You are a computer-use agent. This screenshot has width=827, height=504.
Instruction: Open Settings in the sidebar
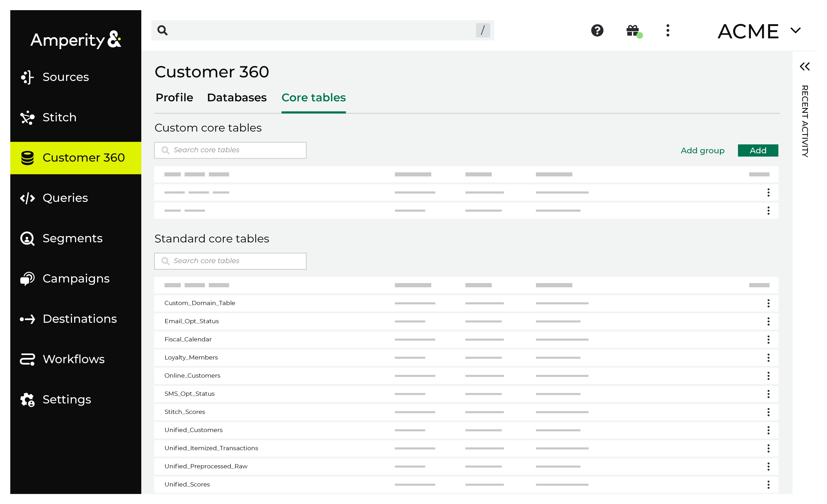[75, 399]
